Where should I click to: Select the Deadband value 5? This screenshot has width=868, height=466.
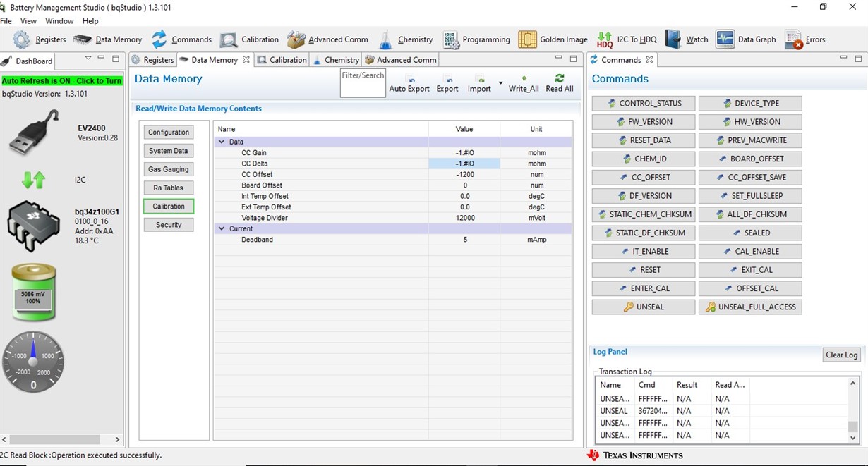[464, 240]
